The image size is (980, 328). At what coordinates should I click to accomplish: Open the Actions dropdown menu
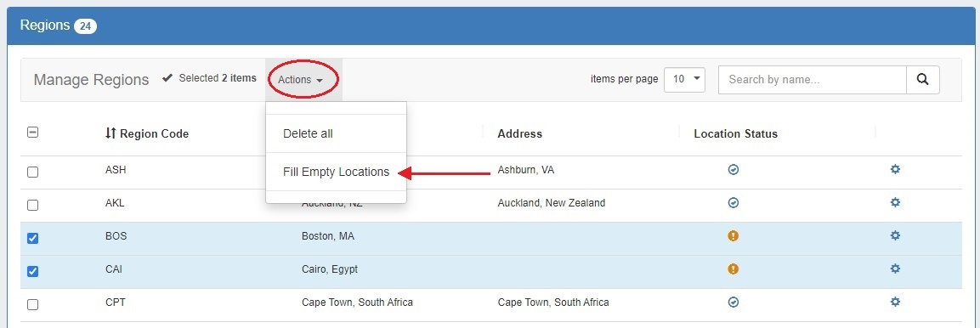click(x=301, y=79)
